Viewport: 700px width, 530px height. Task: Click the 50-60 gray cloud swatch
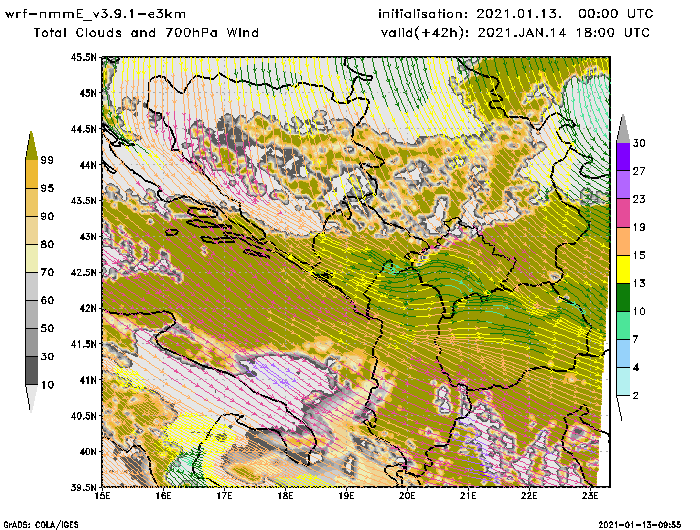tap(31, 314)
